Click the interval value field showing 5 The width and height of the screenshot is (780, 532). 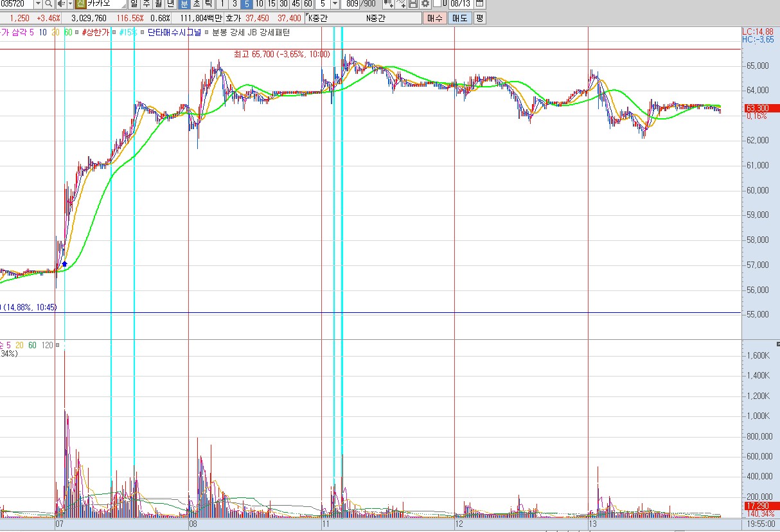click(323, 4)
